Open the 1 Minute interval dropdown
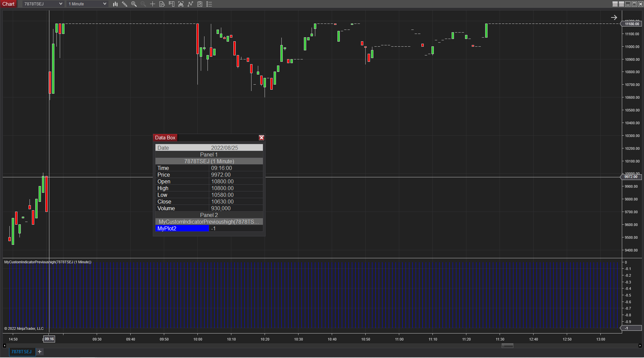 pos(87,4)
